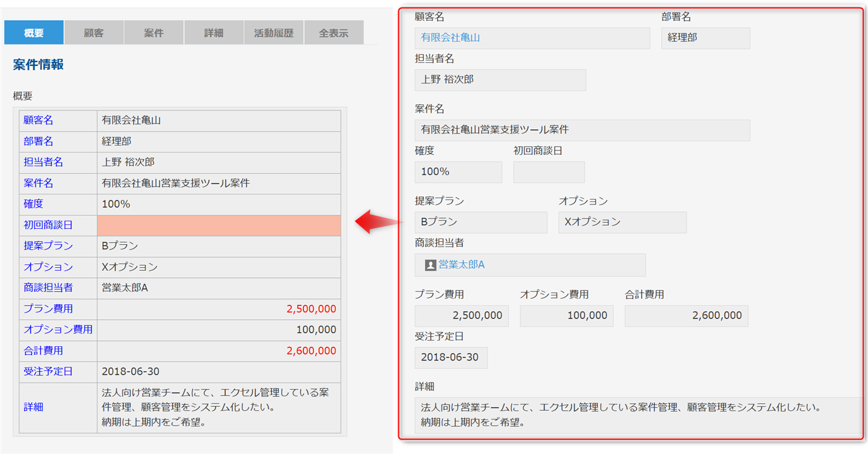
Task: Select the 案件 tab
Action: 154,33
